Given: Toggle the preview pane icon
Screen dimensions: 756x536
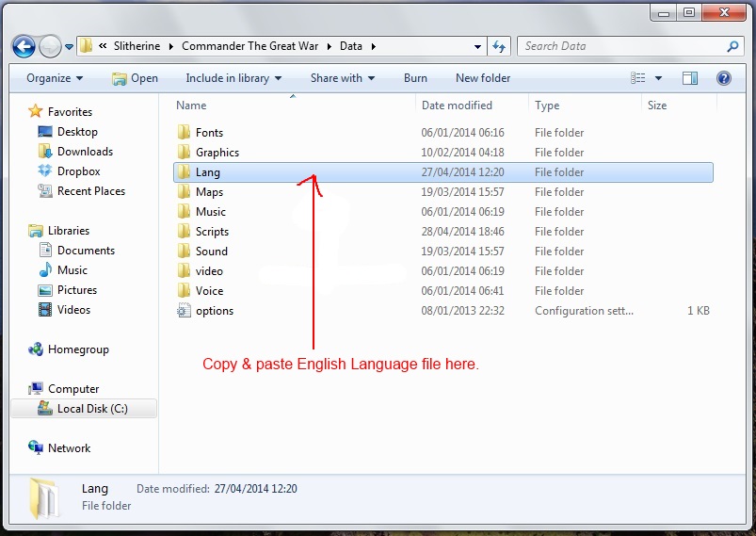Looking at the screenshot, I should pyautogui.click(x=690, y=78).
